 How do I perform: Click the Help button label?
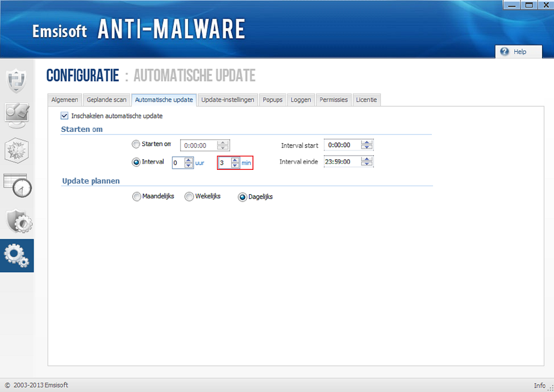tap(520, 52)
